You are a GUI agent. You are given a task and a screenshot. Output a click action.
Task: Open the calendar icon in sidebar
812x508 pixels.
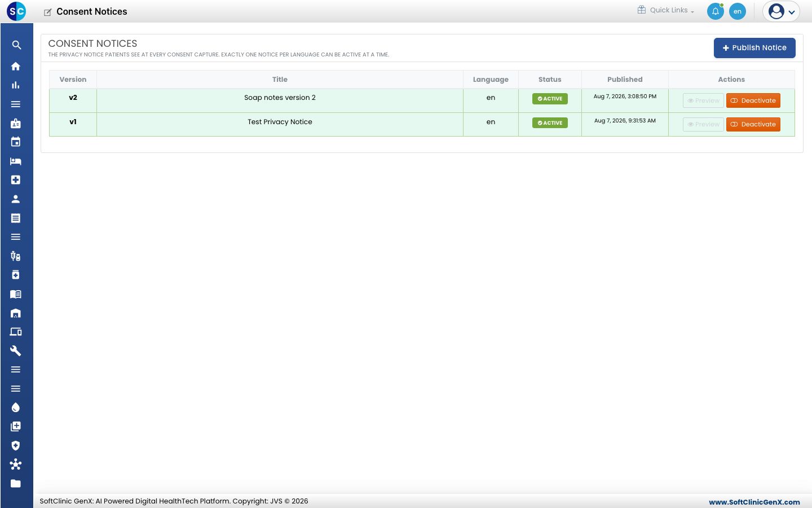tap(16, 142)
